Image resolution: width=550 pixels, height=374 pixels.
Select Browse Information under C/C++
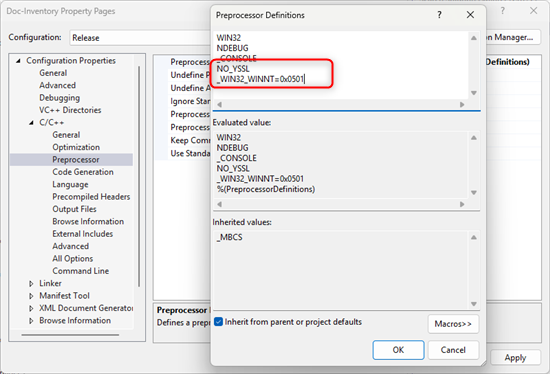88,221
